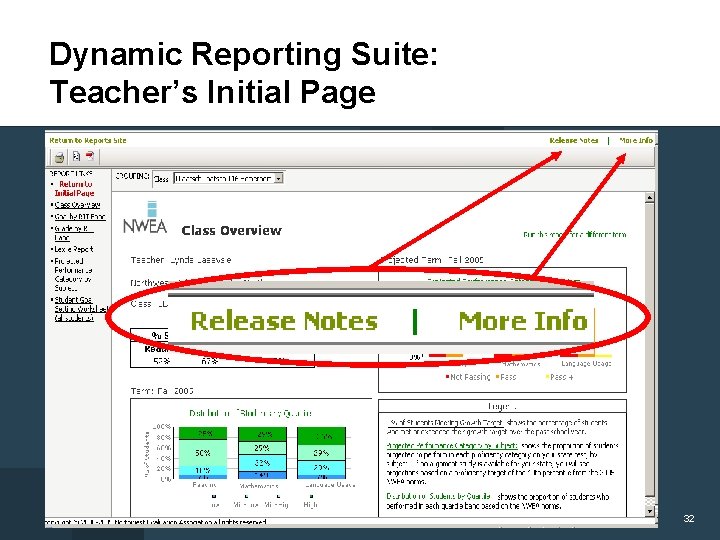720x540 pixels.
Task: Click the Term: Fall 2005 label
Action: point(162,391)
